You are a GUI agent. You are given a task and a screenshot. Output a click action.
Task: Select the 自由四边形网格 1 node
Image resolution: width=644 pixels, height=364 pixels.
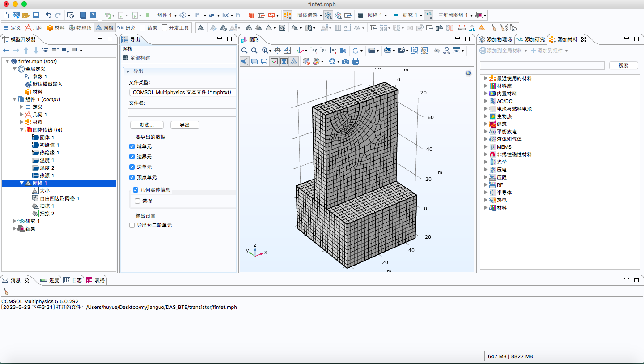[x=55, y=198]
